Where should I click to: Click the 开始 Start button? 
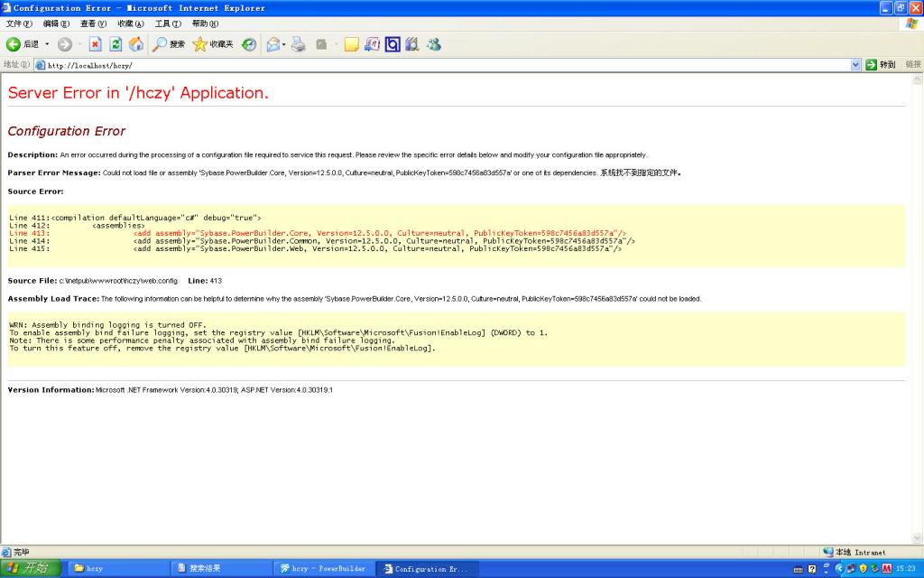pos(31,569)
